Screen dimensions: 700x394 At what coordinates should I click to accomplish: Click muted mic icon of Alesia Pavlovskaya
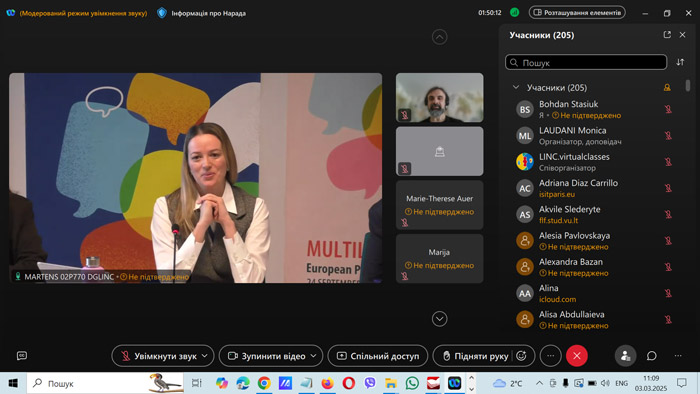pyautogui.click(x=668, y=241)
